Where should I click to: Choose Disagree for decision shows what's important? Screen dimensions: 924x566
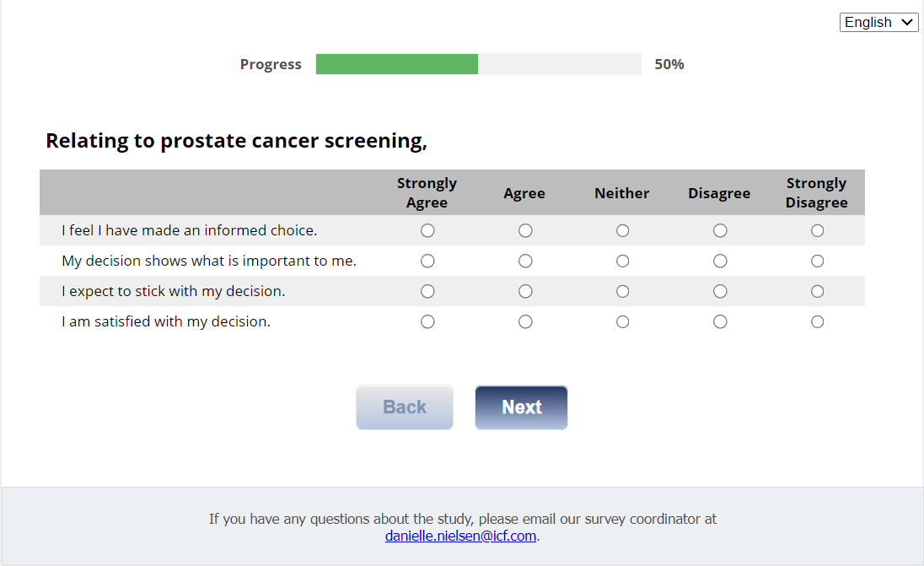[720, 261]
